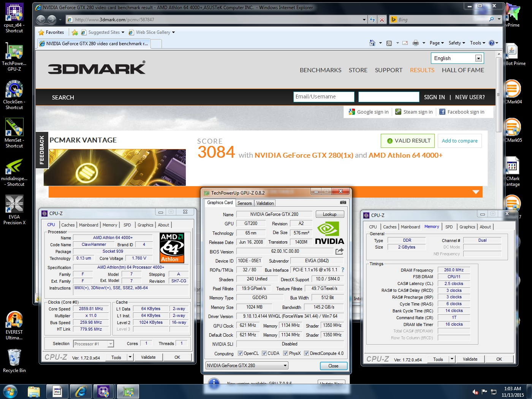Image resolution: width=532 pixels, height=399 pixels.
Task: Open the cpuz_x64 shortcut desktop icon
Action: 14,18
